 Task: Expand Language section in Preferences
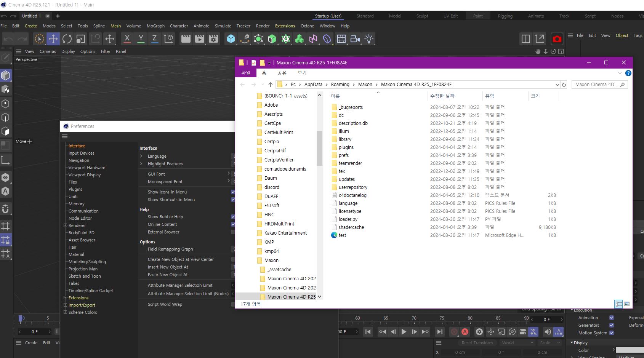click(x=141, y=156)
